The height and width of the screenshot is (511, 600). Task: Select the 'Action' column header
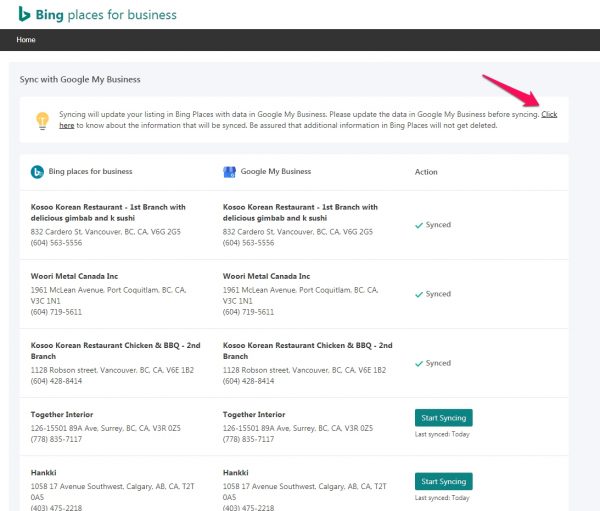[x=426, y=172]
